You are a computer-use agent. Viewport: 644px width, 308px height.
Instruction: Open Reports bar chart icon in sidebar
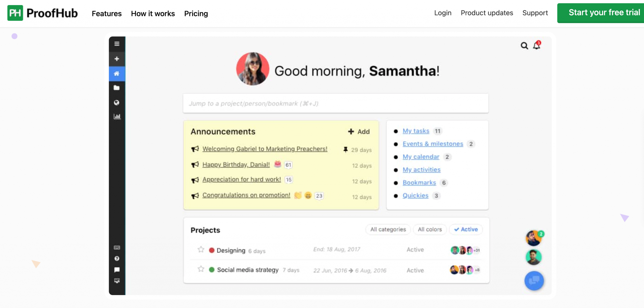(117, 116)
